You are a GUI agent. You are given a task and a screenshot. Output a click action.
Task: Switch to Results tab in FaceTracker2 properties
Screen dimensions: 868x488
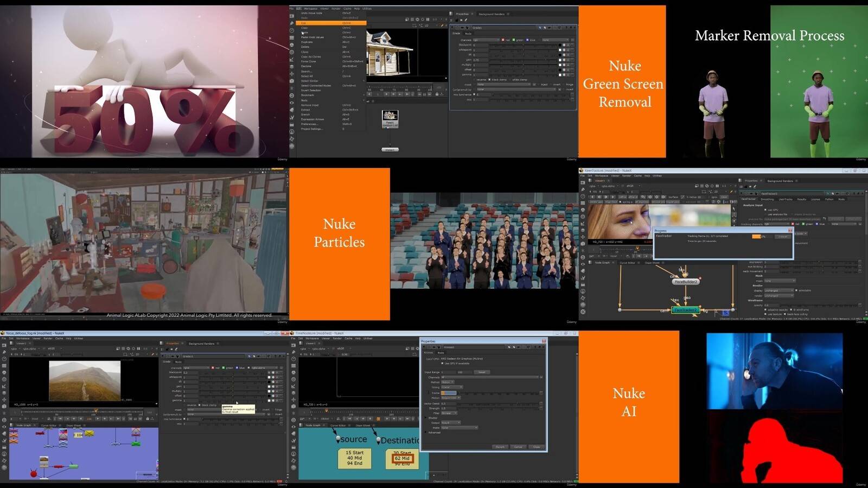point(802,199)
